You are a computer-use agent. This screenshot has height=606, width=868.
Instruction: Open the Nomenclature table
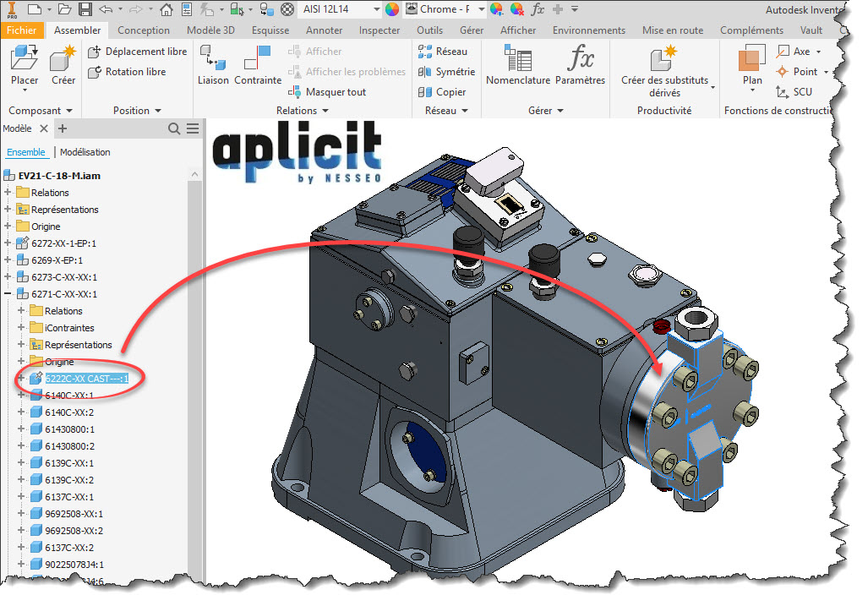coord(518,64)
